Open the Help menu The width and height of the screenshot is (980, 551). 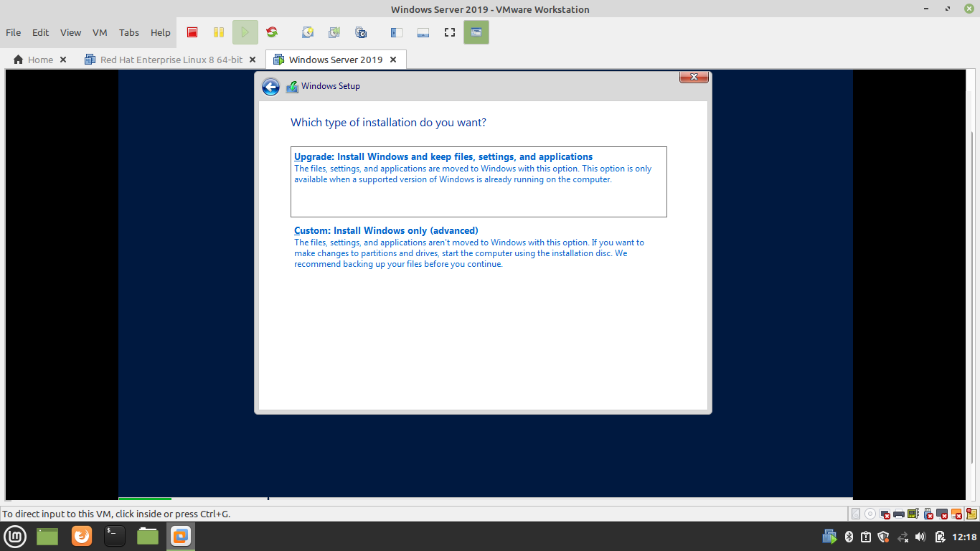point(161,32)
